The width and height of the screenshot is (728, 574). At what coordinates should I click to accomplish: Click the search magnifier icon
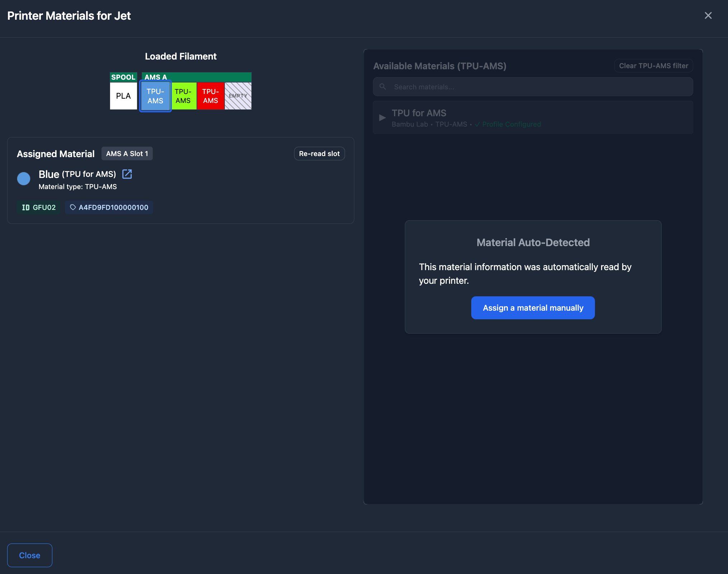click(x=383, y=87)
